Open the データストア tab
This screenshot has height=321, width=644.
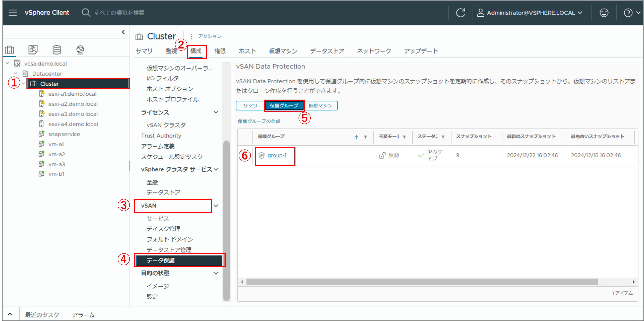[x=327, y=51]
